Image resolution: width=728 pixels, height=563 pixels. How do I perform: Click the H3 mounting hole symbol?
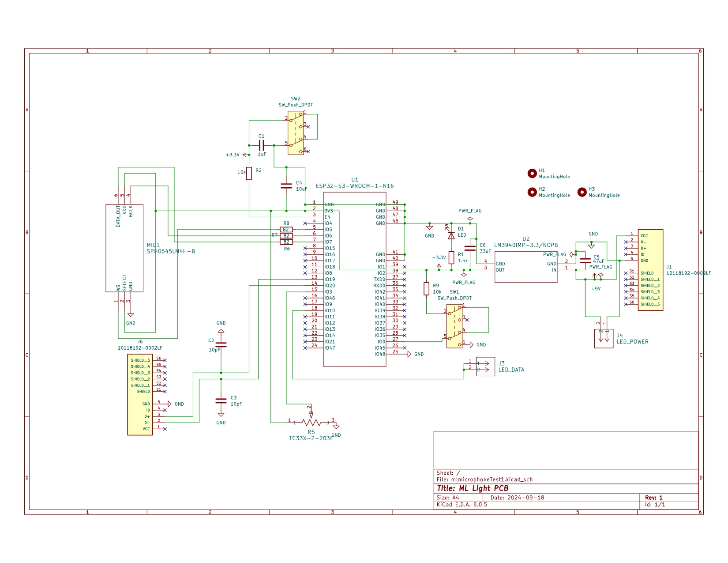582,192
